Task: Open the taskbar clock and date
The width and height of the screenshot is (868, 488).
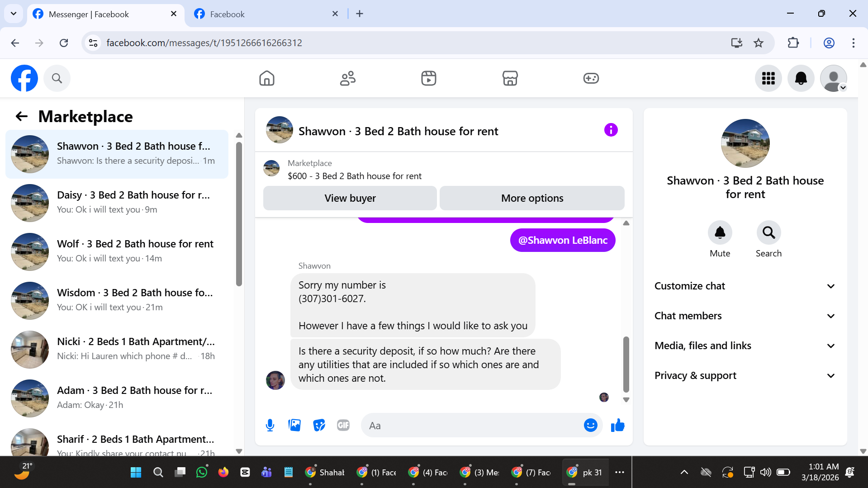Action: point(820,472)
